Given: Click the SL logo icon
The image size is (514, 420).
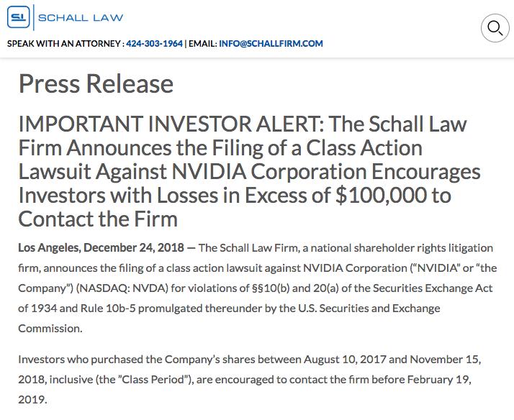Looking at the screenshot, I should [x=19, y=17].
